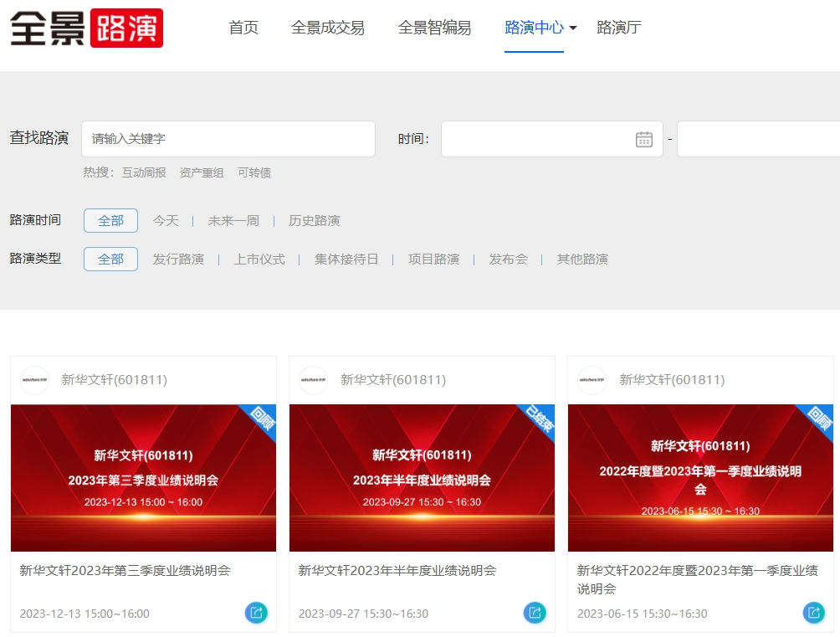Select the 路演中心 nav tab
Image resolution: width=840 pixels, height=637 pixels.
(x=534, y=28)
